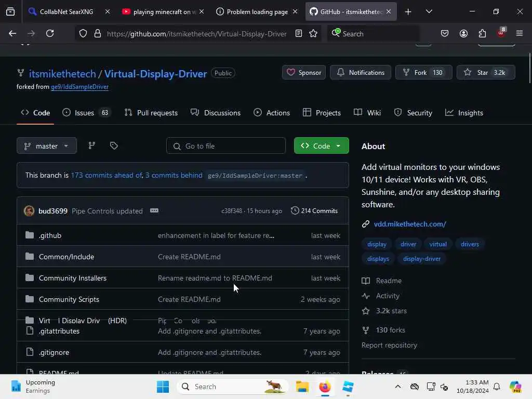This screenshot has width=532, height=399.
Task: Expand commit message ellipsis for Pipe Controls
Action: 154,211
